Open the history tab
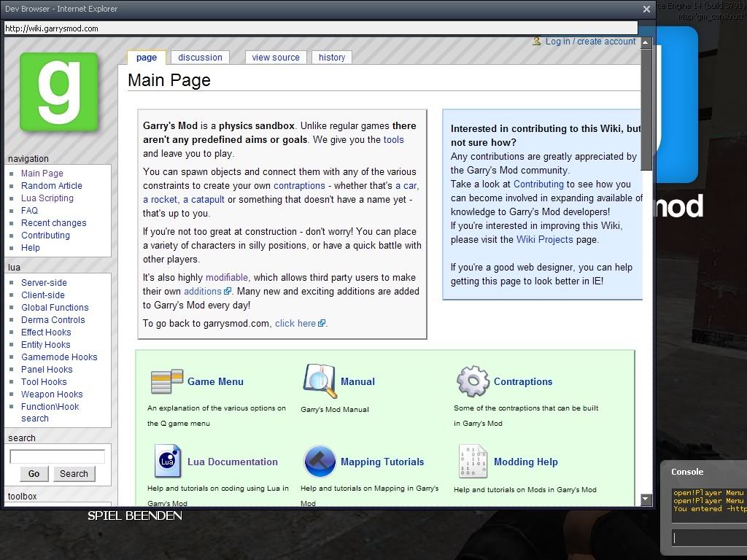747x560 pixels. 332,57
